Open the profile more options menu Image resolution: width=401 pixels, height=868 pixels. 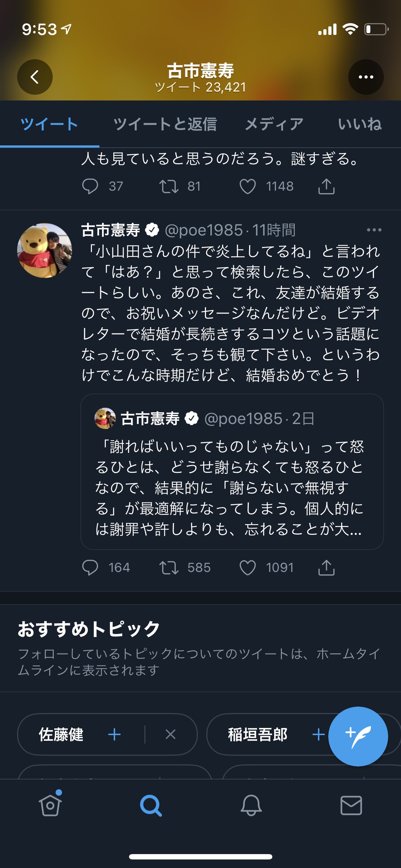click(x=366, y=77)
